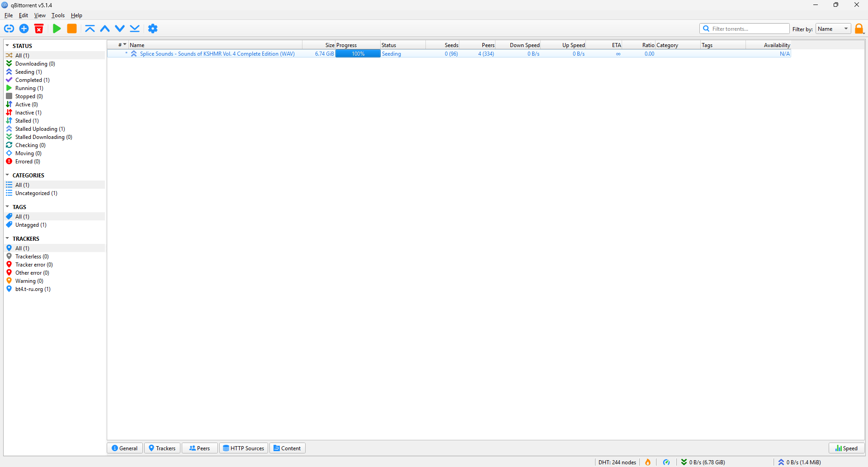
Task: Sort by the Seeds column header
Action: pyautogui.click(x=443, y=45)
